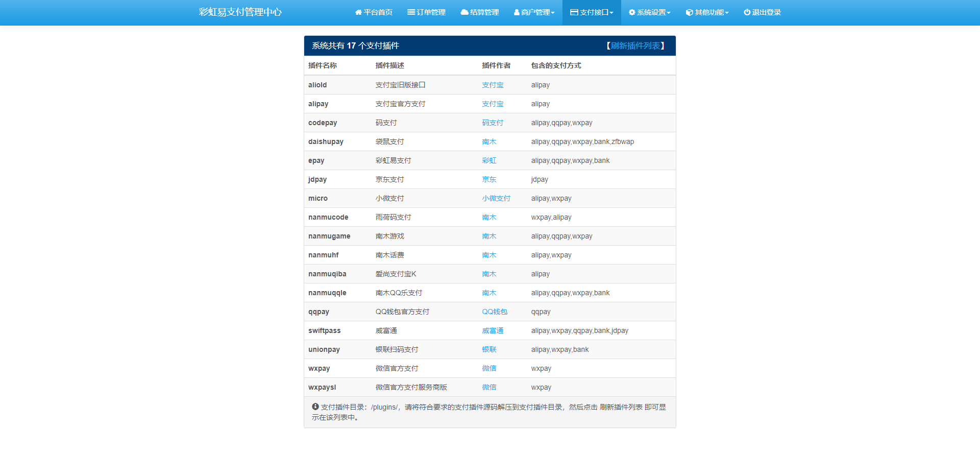Expand the 其他功能 dropdown menu

(707, 12)
